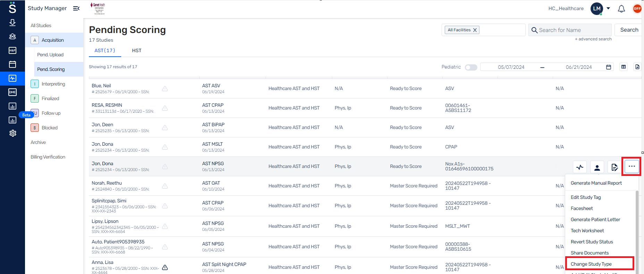Click the end date 06/21/2024 field
The width and height of the screenshot is (644, 274).
[x=579, y=67]
